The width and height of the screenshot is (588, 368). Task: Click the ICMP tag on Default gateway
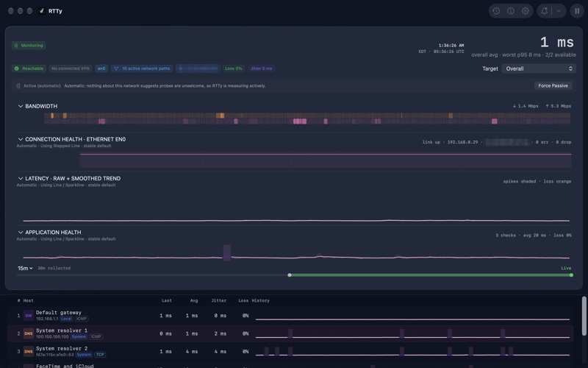coord(82,319)
